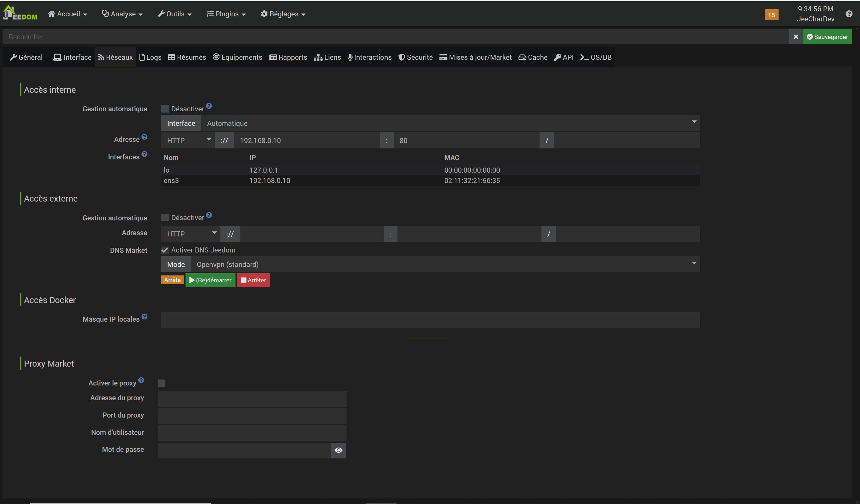Click the Sauvegarder button
Screen dimensions: 860x504
coord(827,37)
